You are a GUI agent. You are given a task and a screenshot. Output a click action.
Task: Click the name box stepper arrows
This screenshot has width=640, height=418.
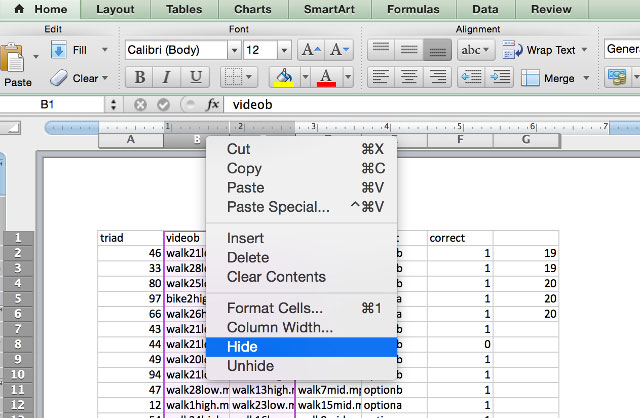pos(113,105)
